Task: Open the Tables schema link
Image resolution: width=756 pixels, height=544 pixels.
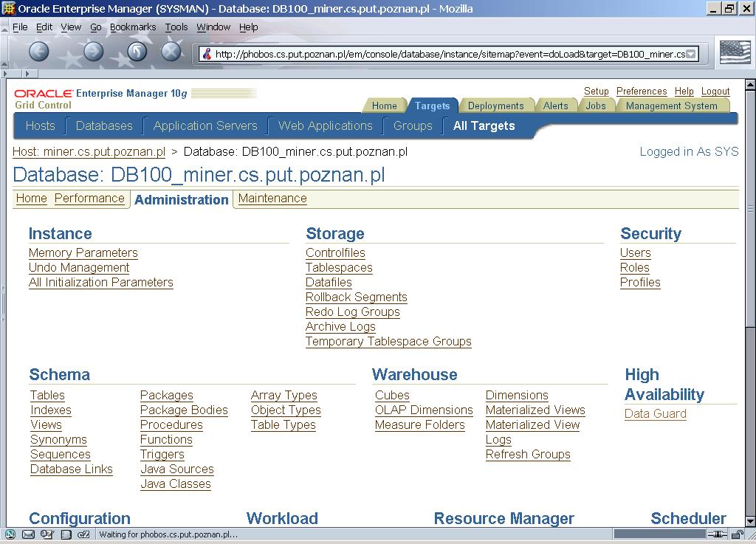Action: [47, 395]
